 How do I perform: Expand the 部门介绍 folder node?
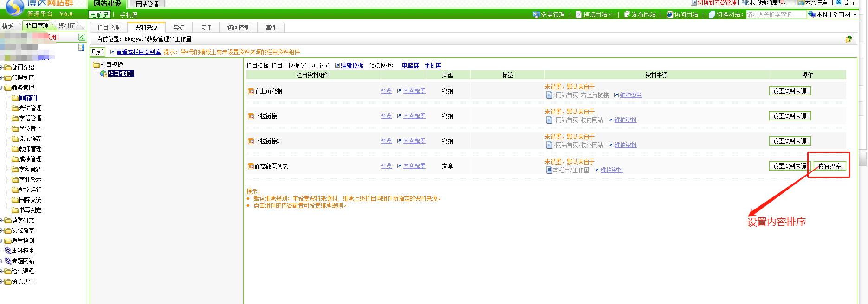(1, 68)
